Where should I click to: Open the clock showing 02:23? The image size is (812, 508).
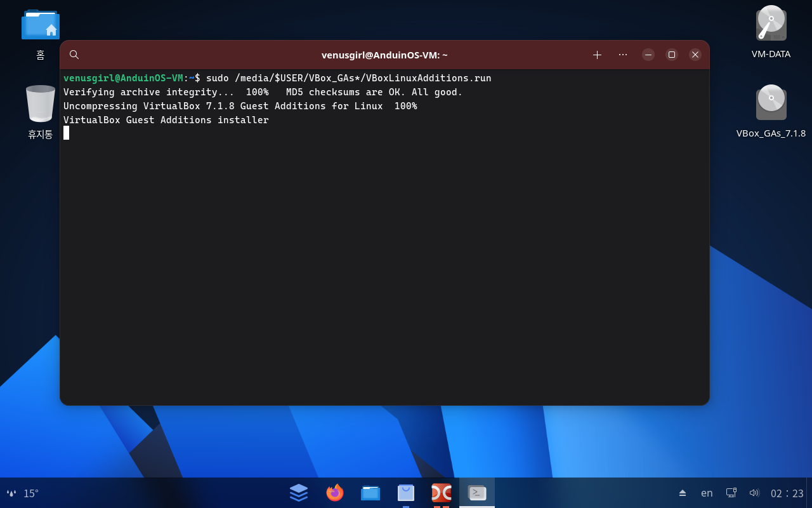click(x=787, y=493)
